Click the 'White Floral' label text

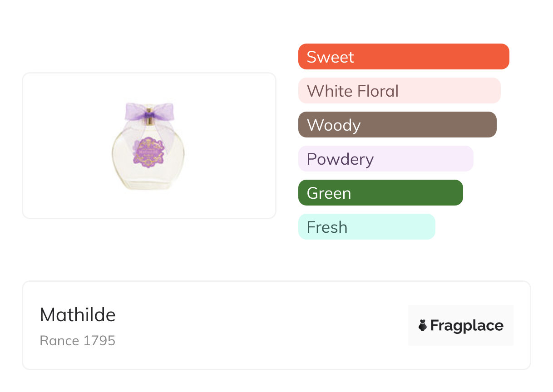[x=353, y=91]
